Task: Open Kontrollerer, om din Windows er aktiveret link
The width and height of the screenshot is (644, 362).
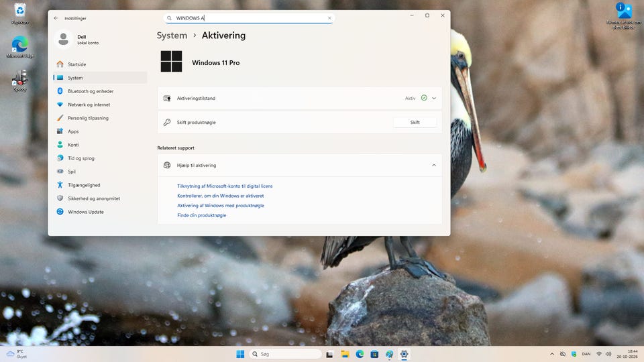Action: tap(221, 196)
